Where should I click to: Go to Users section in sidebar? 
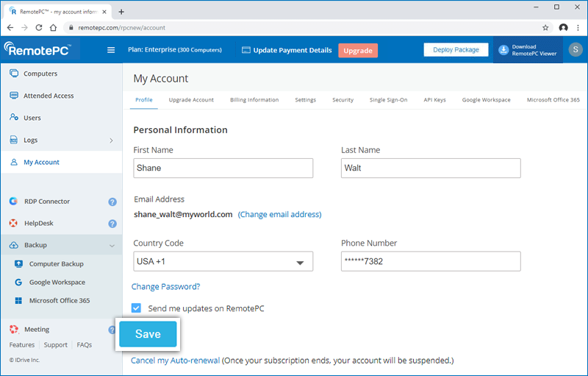32,118
